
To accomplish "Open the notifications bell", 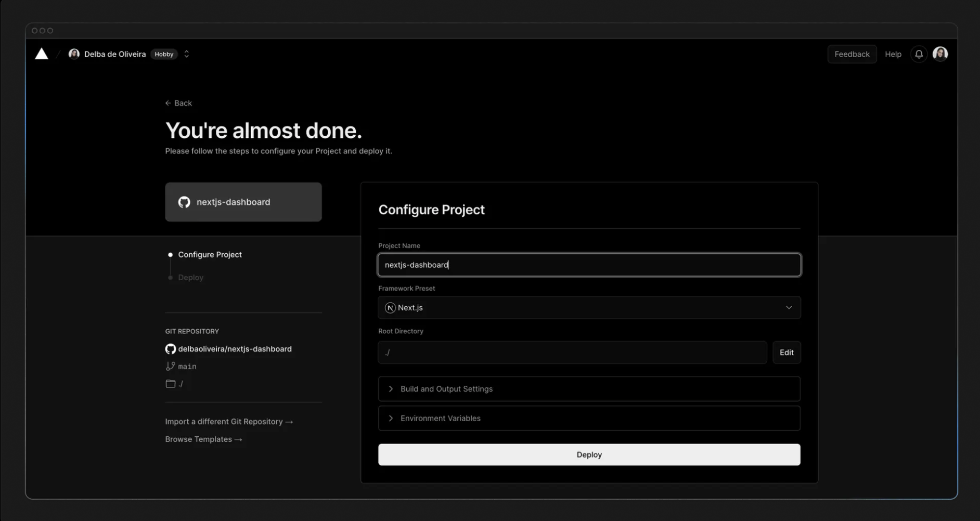I will tap(919, 54).
